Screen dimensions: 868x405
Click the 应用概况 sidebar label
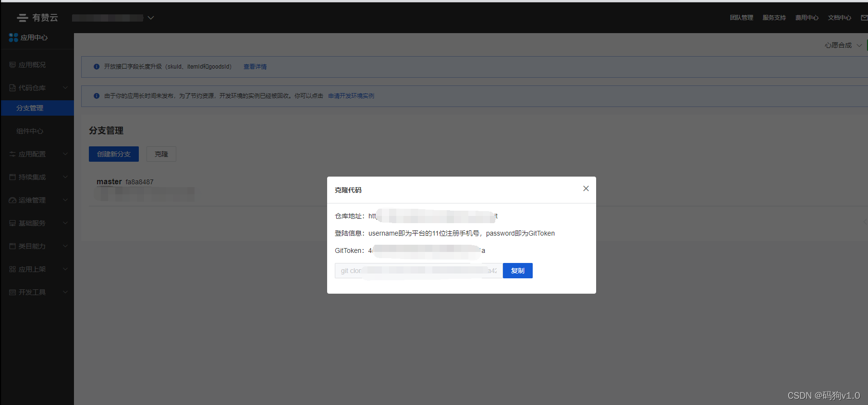pos(32,65)
